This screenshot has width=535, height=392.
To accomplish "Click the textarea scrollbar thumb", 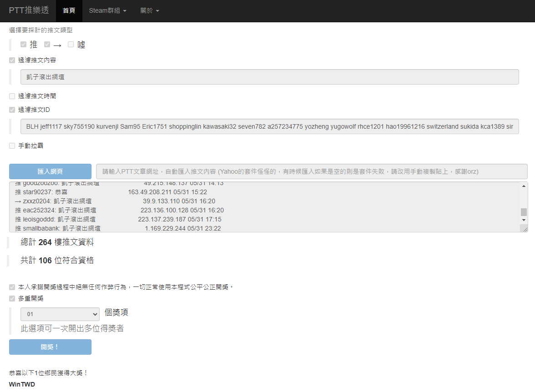I will pyautogui.click(x=524, y=212).
